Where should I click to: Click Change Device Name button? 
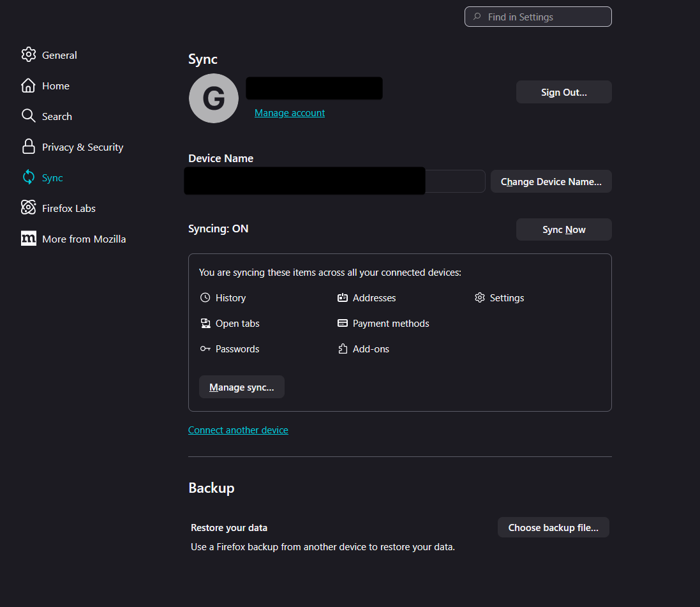tap(551, 182)
